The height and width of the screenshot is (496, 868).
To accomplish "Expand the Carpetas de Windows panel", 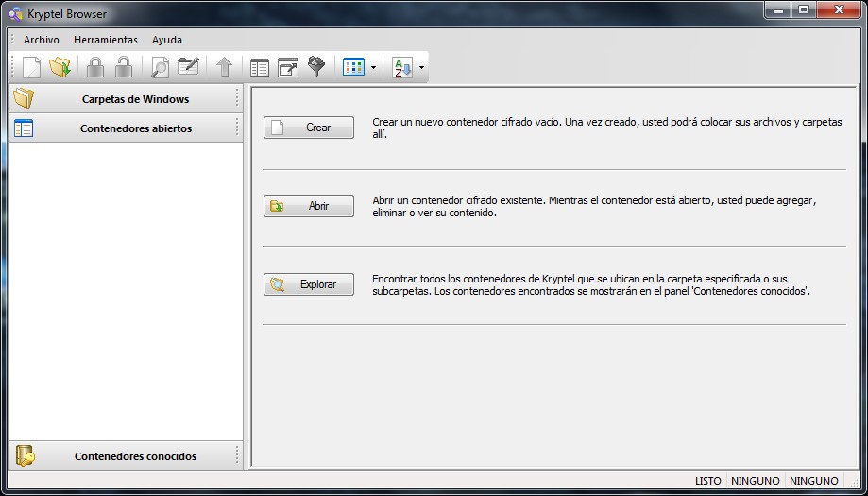I will [126, 99].
